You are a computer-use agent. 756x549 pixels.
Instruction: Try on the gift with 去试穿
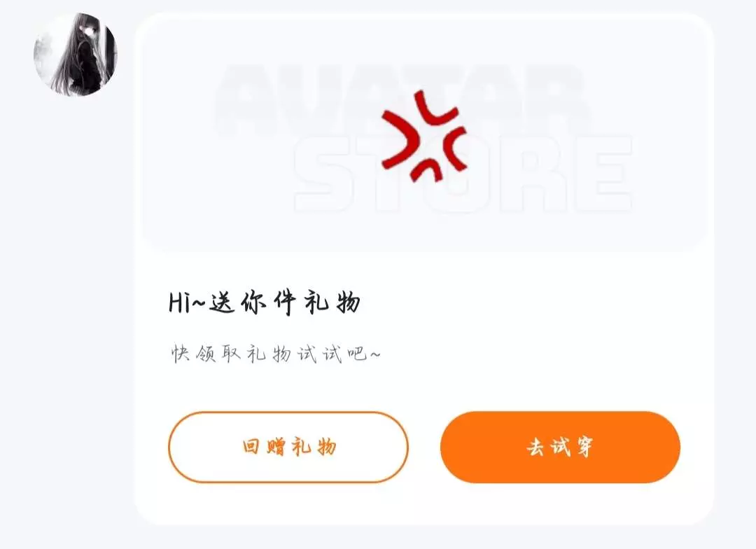pyautogui.click(x=560, y=447)
